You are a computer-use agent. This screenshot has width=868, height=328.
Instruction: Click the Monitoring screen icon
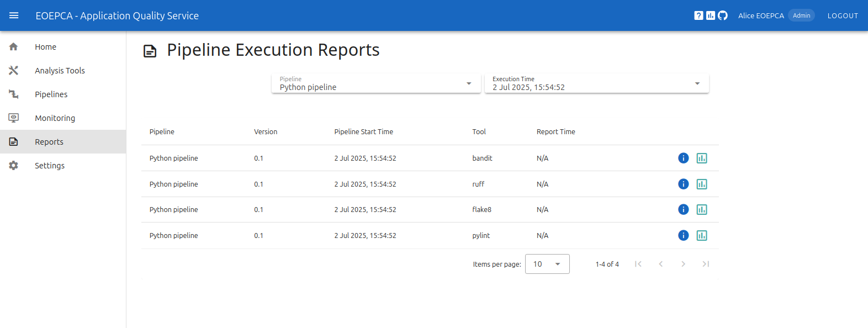[x=14, y=118]
